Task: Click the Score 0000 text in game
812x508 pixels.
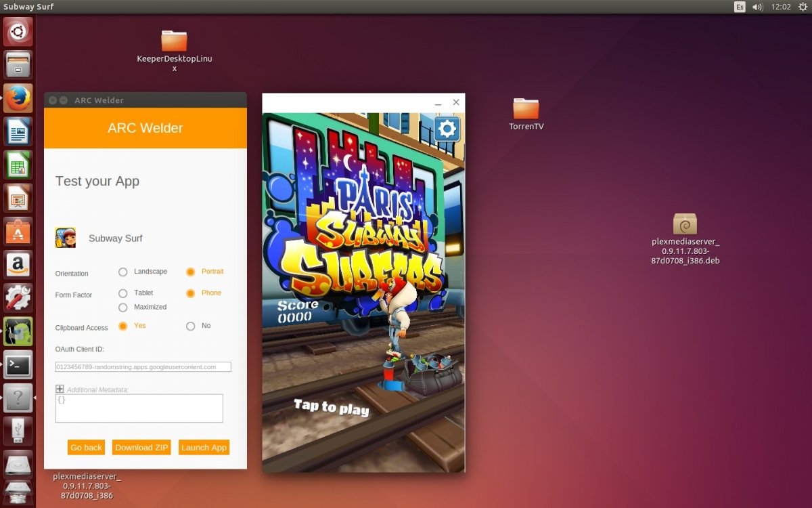Action: [298, 311]
